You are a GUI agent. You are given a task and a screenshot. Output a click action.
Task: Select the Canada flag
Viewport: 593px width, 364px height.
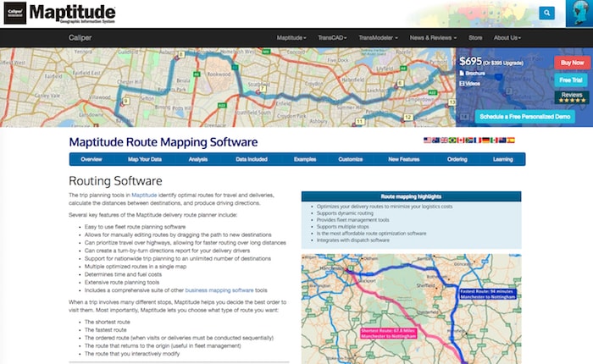pos(461,141)
